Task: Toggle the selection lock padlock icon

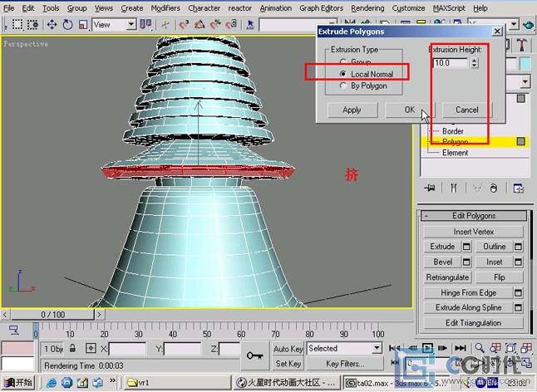Action: point(72,348)
